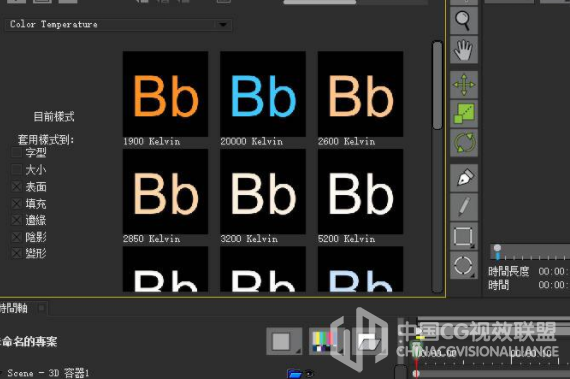Activate the green scale tool
This screenshot has height=379, width=570.
[x=463, y=114]
